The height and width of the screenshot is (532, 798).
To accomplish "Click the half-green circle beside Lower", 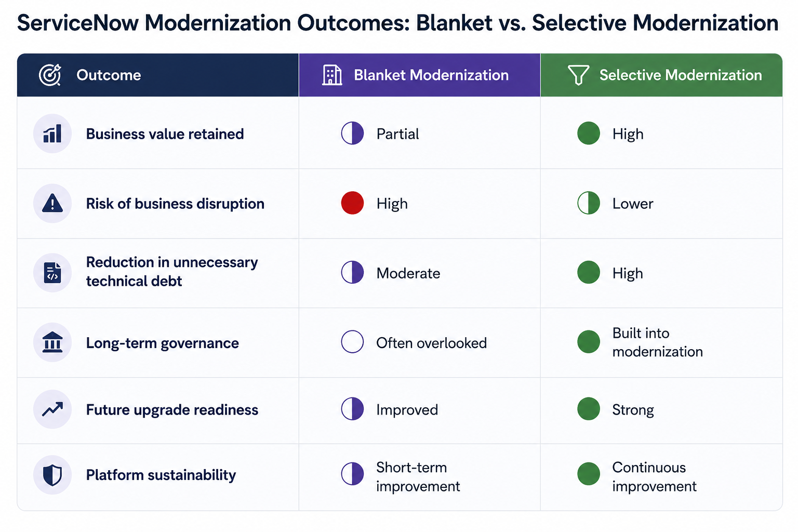I will pos(589,203).
